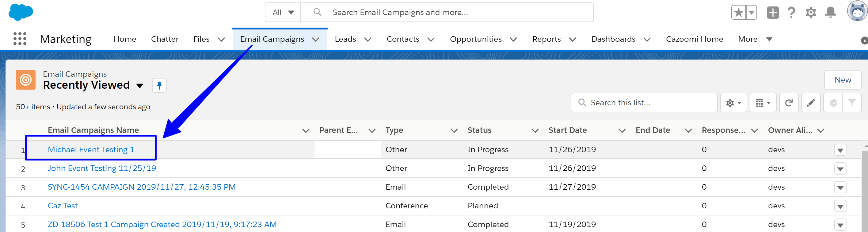Sort by Email Campaigns Name column
The height and width of the screenshot is (232, 868).
click(93, 130)
